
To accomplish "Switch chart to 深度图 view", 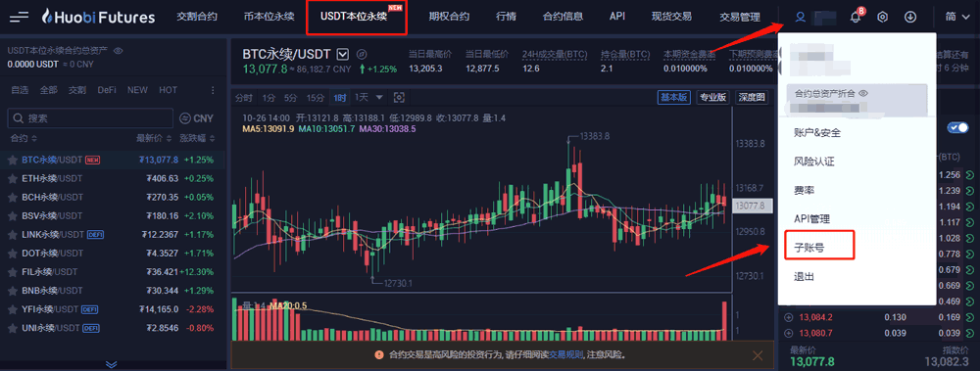I will pyautogui.click(x=752, y=98).
